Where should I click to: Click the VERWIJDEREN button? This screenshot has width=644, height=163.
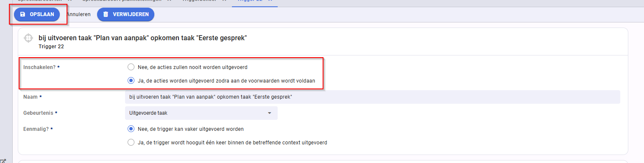point(125,14)
